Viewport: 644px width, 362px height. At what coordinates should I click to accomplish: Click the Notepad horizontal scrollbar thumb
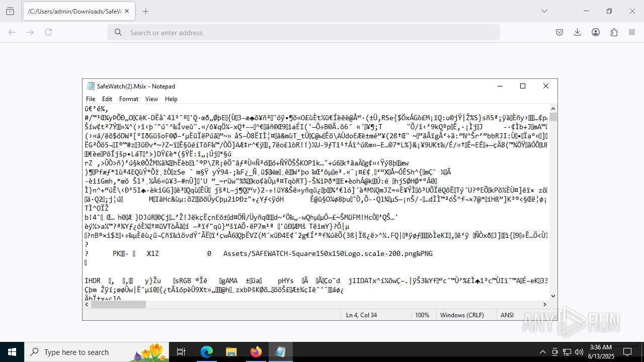[x=118, y=304]
